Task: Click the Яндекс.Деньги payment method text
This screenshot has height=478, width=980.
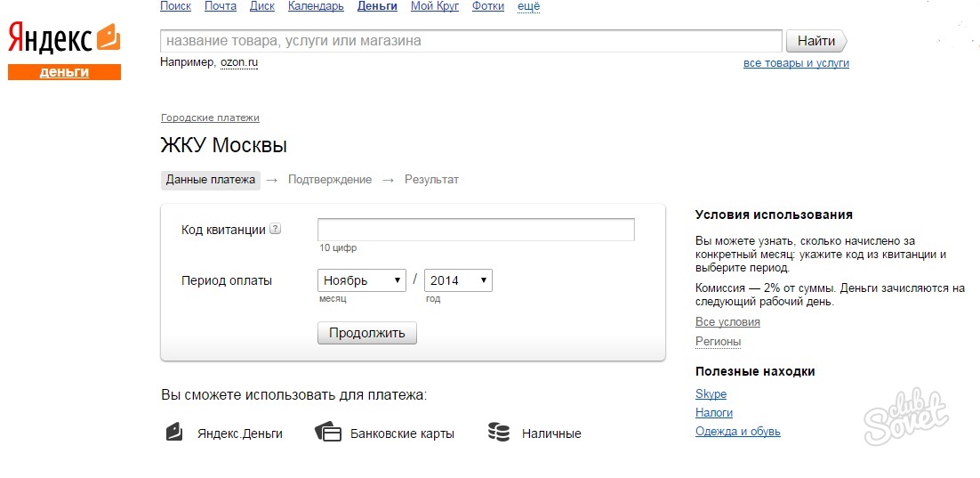Action: coord(240,433)
